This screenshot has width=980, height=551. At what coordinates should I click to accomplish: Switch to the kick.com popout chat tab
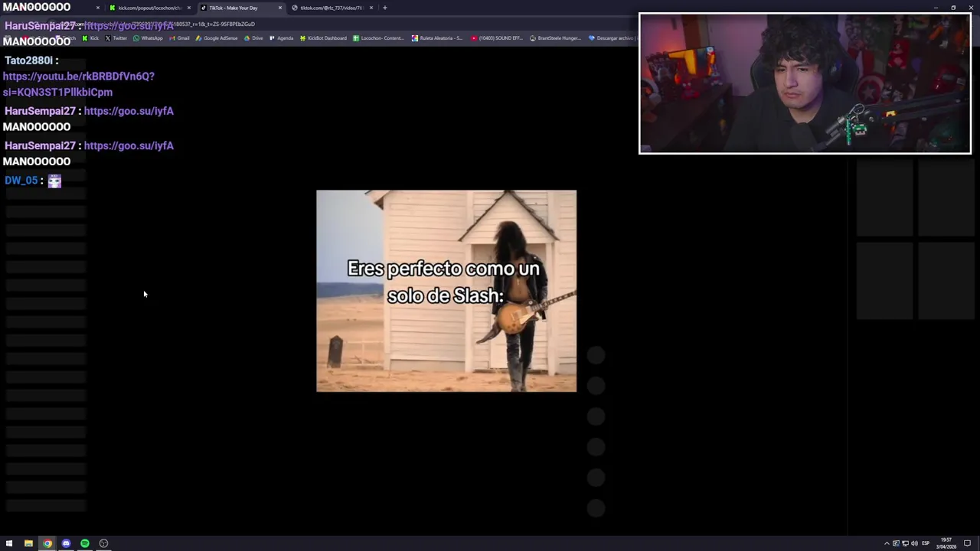(149, 8)
